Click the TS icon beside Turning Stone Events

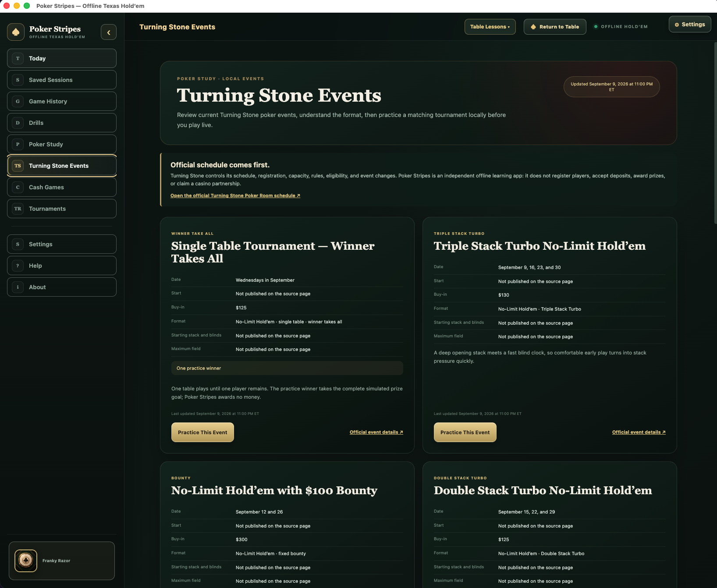[x=18, y=166]
